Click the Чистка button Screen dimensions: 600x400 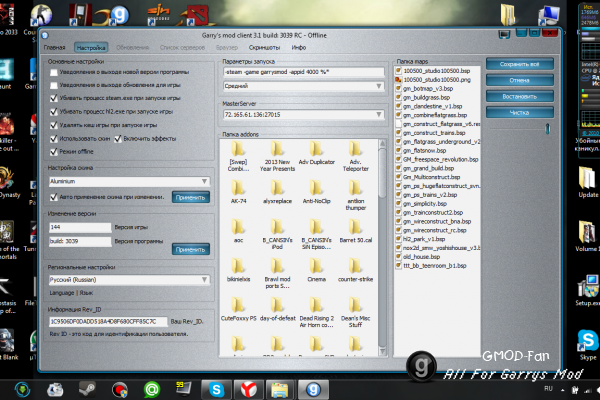(x=520, y=113)
